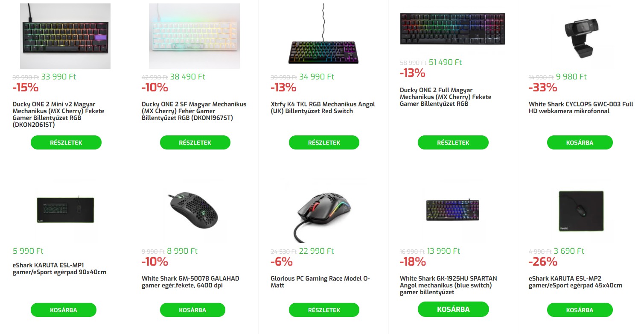Screen dimensions: 644x334
Task: Click the white Ducky ONE 2 SF keyboard photo
Action: click(194, 36)
